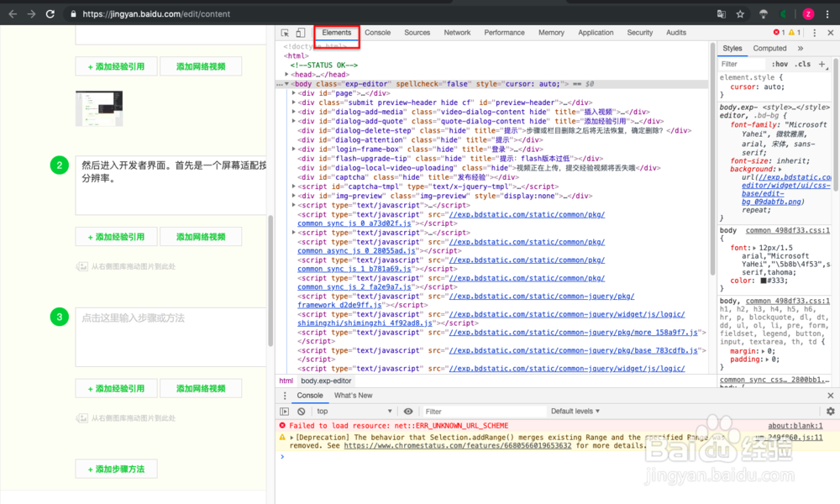Click the step 2 description text box
Viewport: 840px width, 504px height.
pos(171,186)
